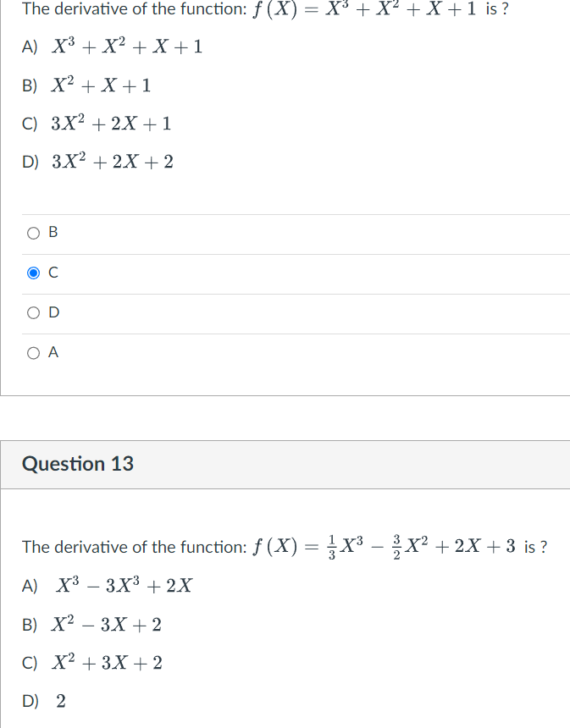Select radio button for answer D
This screenshot has width=570, height=728.
[33, 312]
